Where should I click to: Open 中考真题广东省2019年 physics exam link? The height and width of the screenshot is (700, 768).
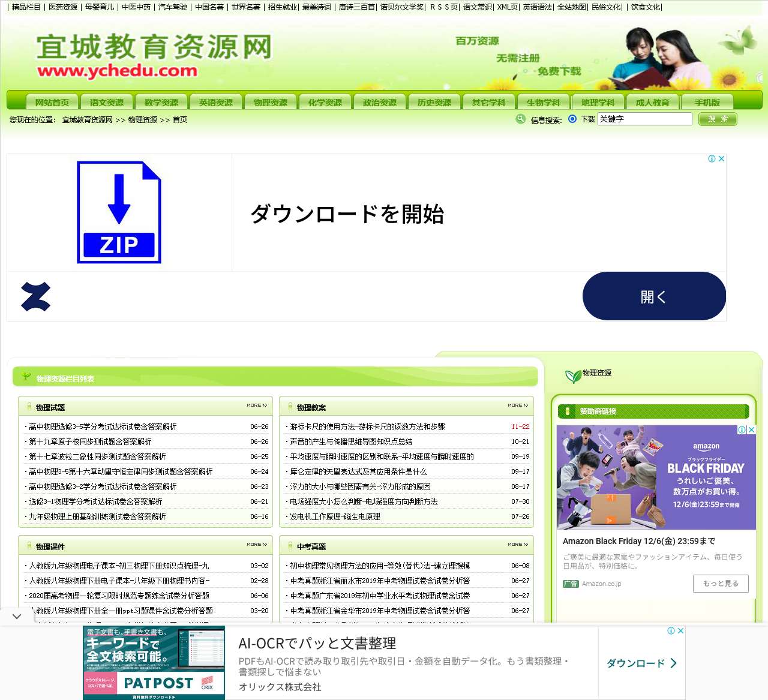click(380, 596)
